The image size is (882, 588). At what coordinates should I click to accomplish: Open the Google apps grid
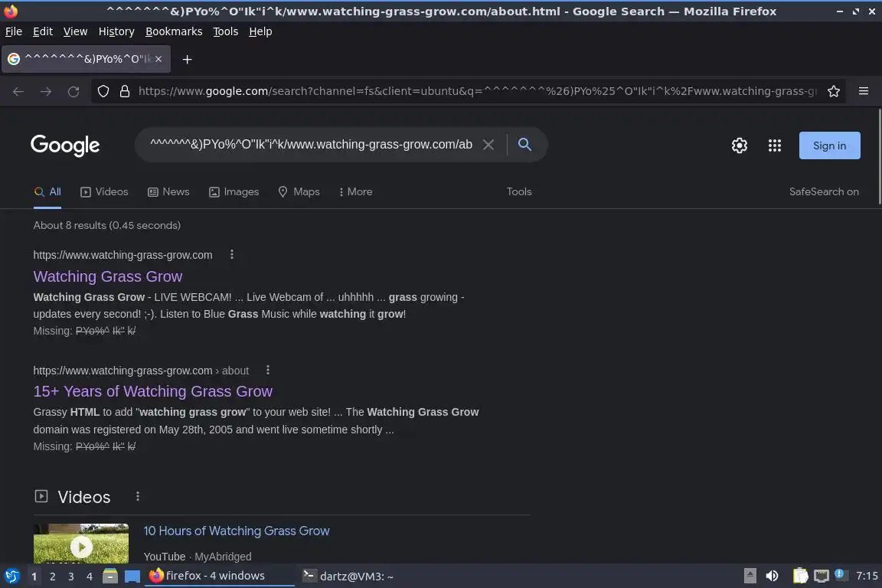tap(775, 145)
